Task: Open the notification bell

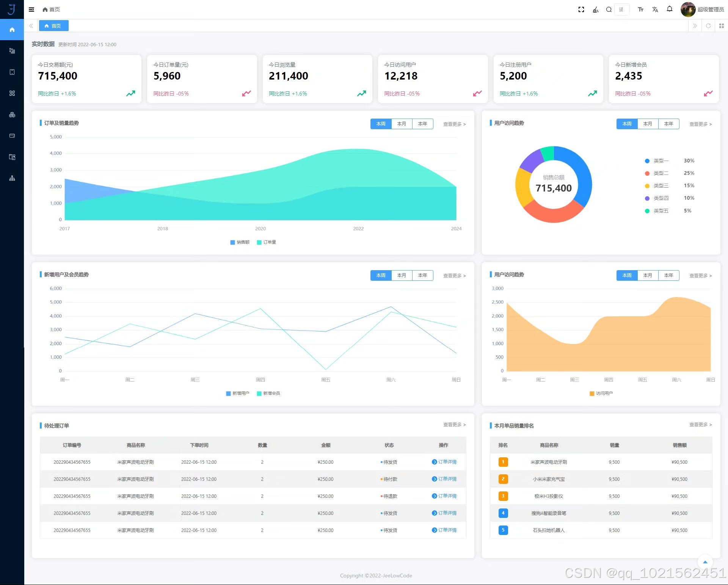Action: point(670,9)
